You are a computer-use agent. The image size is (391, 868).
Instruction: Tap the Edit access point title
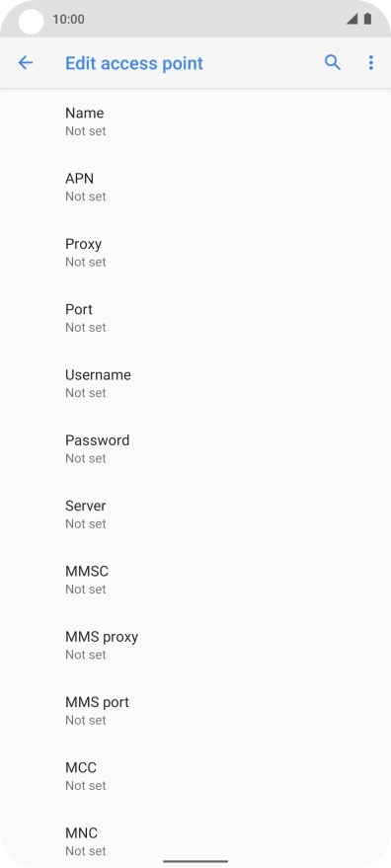click(134, 63)
